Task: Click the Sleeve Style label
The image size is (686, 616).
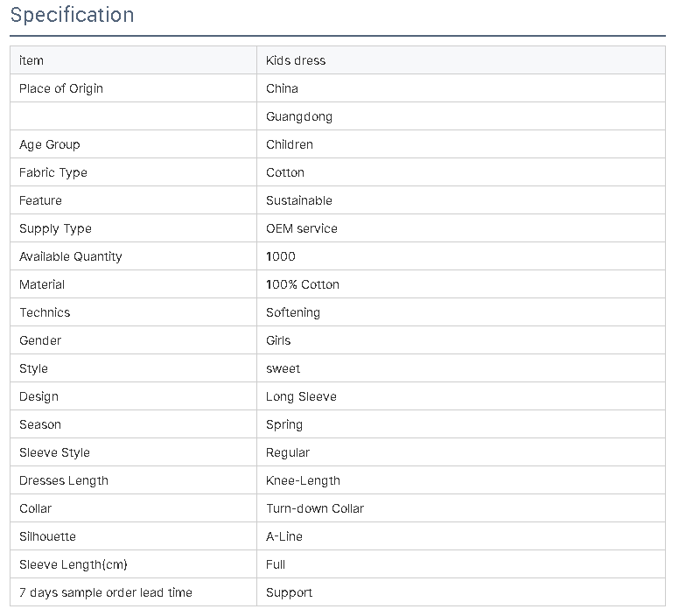Action: (54, 453)
